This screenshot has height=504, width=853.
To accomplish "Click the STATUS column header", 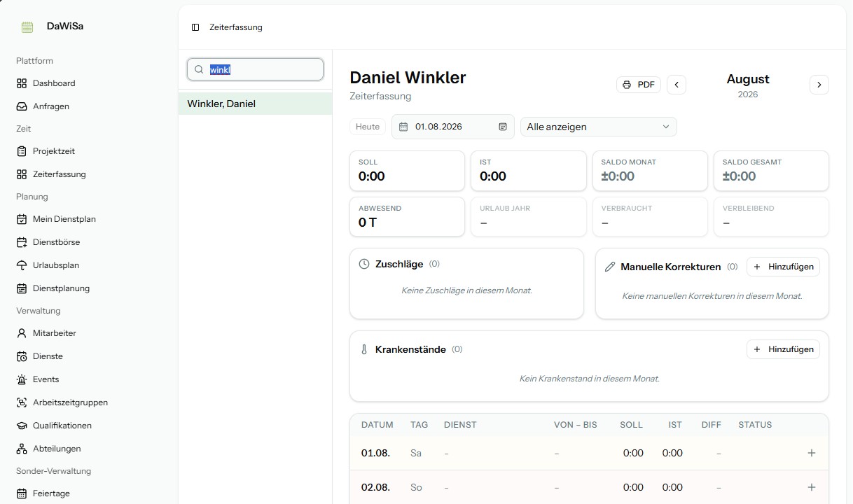I will tap(755, 425).
